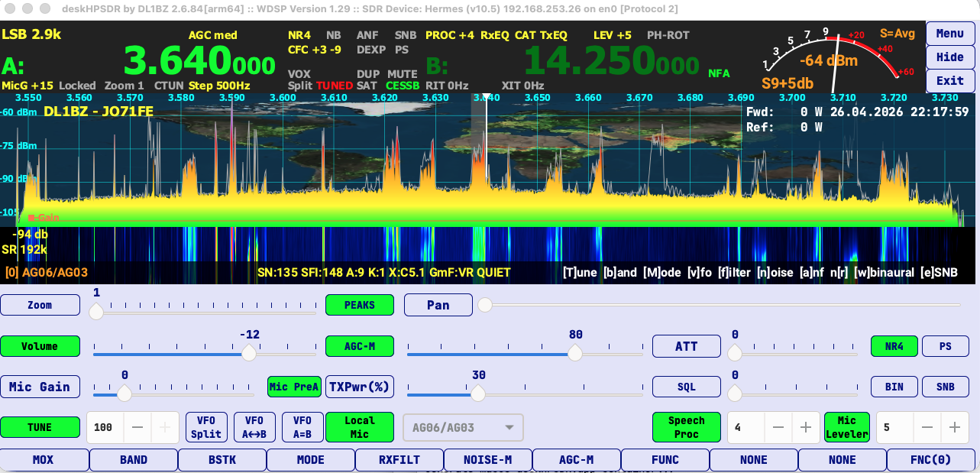Toggle the PEAKS display button
This screenshot has height=473, width=980.
click(x=360, y=305)
